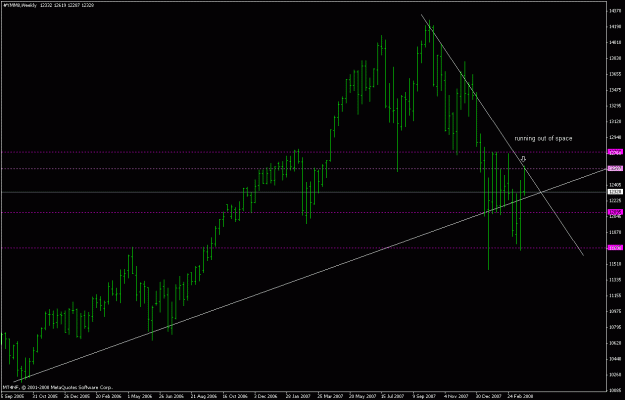Click the 10620 price scale value

click(614, 343)
